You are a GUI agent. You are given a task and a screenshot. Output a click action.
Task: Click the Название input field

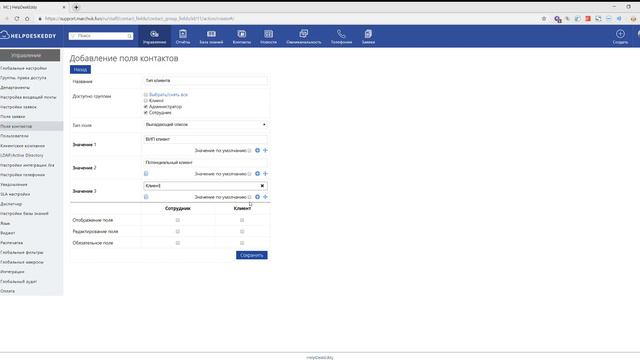tap(205, 81)
